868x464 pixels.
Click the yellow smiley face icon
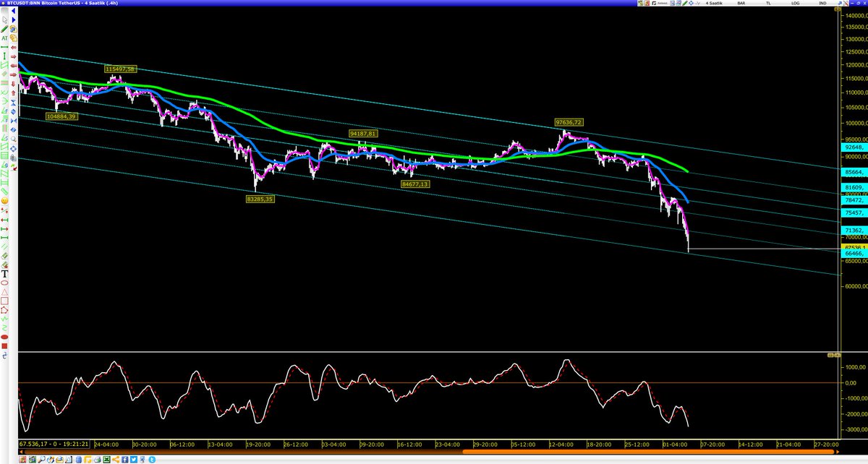point(4,201)
